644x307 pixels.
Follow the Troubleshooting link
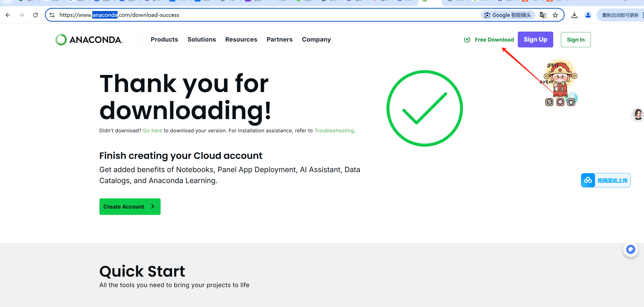[x=334, y=131]
